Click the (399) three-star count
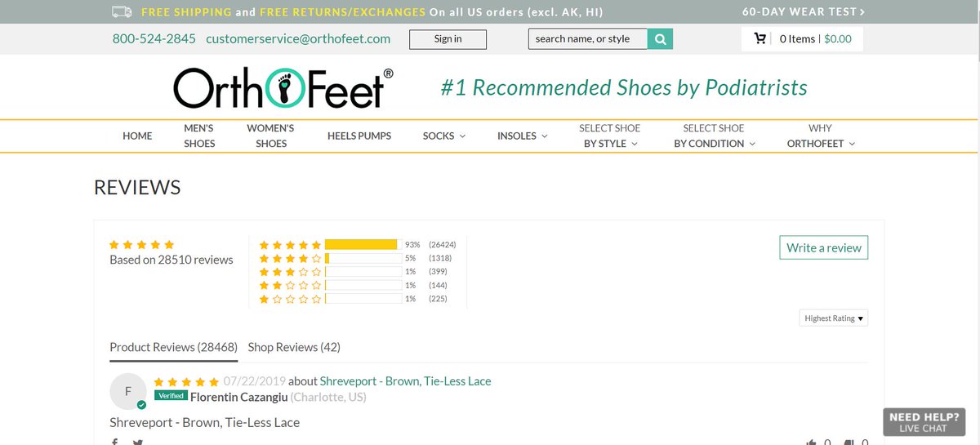 (x=439, y=271)
